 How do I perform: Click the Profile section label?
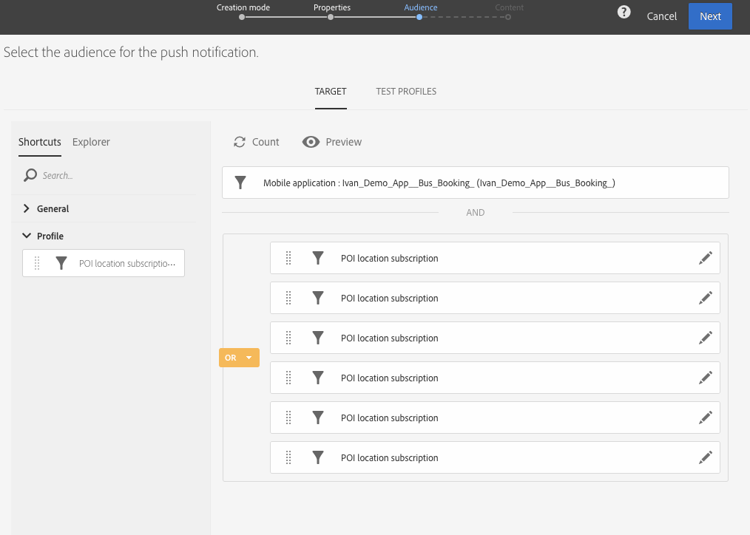pos(50,236)
